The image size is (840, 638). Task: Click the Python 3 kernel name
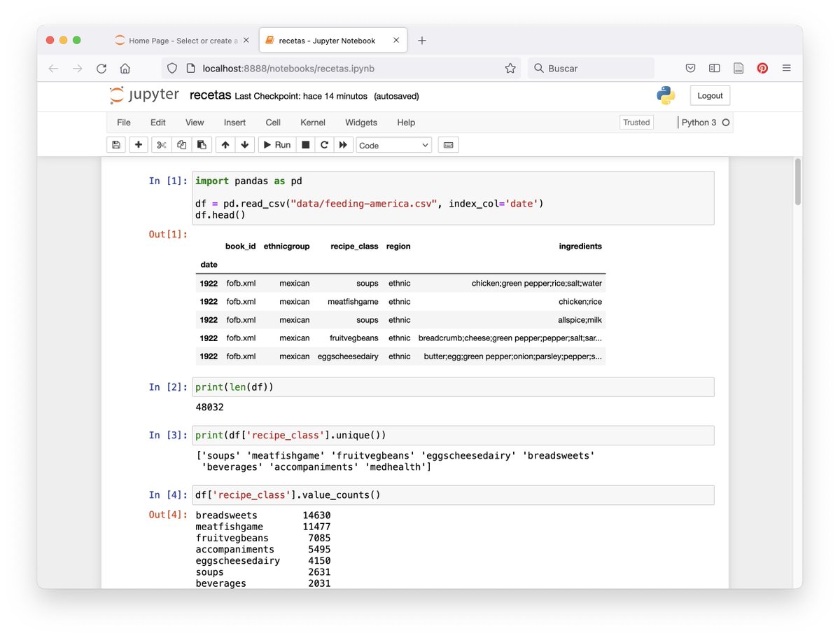point(699,123)
